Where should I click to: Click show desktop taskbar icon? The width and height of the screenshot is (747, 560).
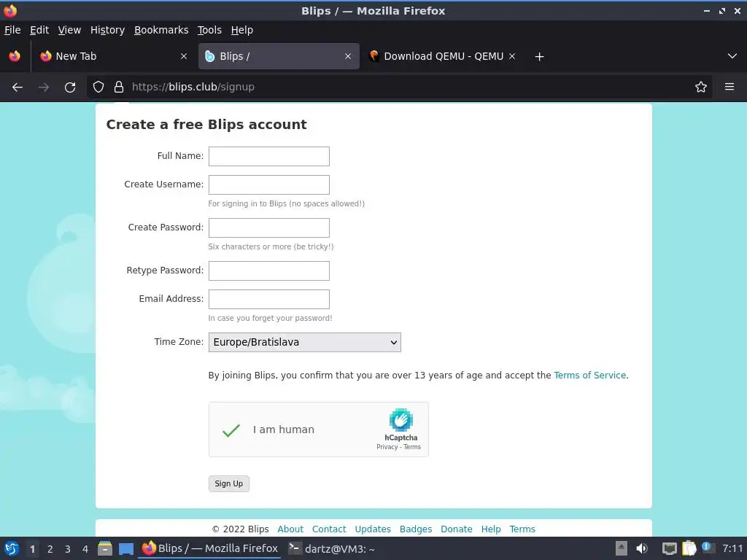[x=125, y=548]
